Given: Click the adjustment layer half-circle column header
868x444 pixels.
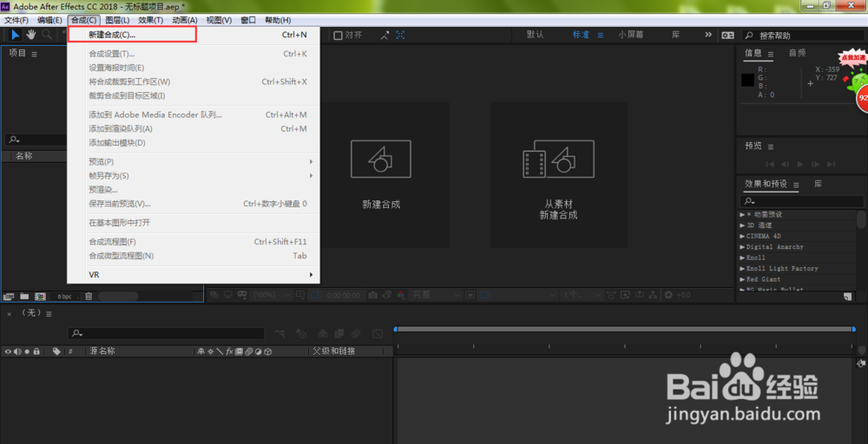Looking at the screenshot, I should tap(258, 351).
